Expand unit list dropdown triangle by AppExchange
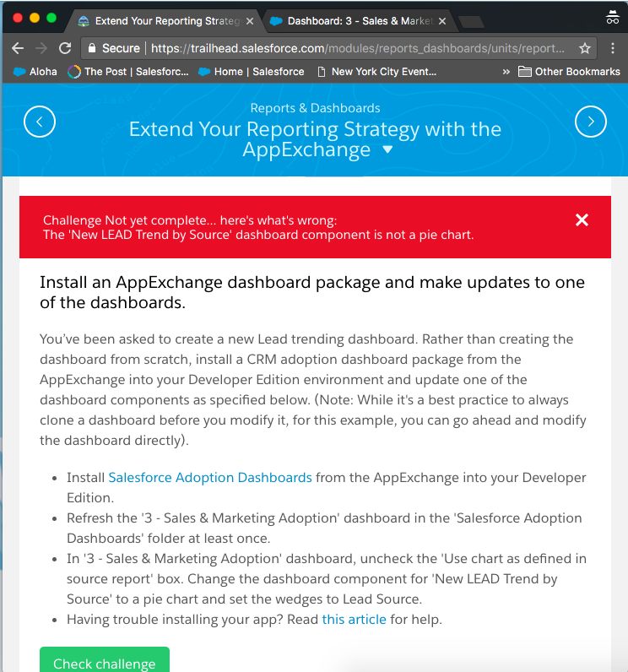 387,149
